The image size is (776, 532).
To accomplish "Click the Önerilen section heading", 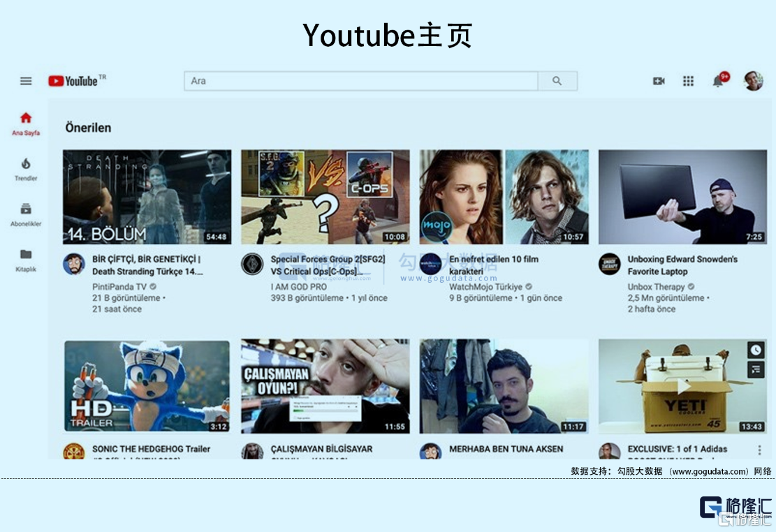I will (88, 128).
